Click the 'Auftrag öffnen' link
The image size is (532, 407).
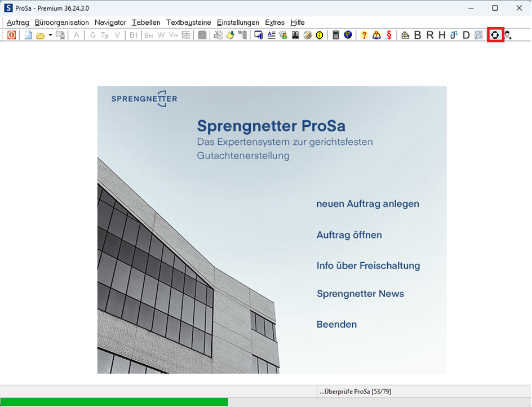[x=349, y=235]
